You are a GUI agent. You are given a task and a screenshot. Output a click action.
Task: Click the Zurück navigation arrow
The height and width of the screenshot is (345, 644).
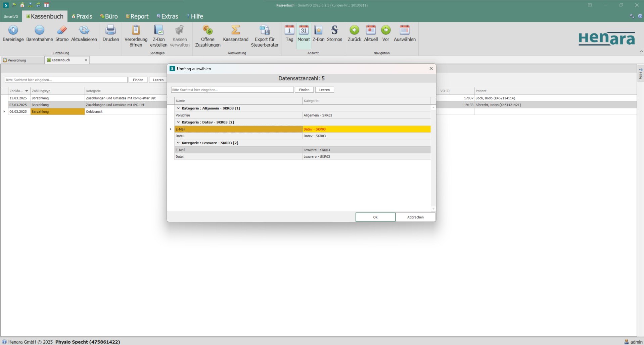(x=354, y=31)
